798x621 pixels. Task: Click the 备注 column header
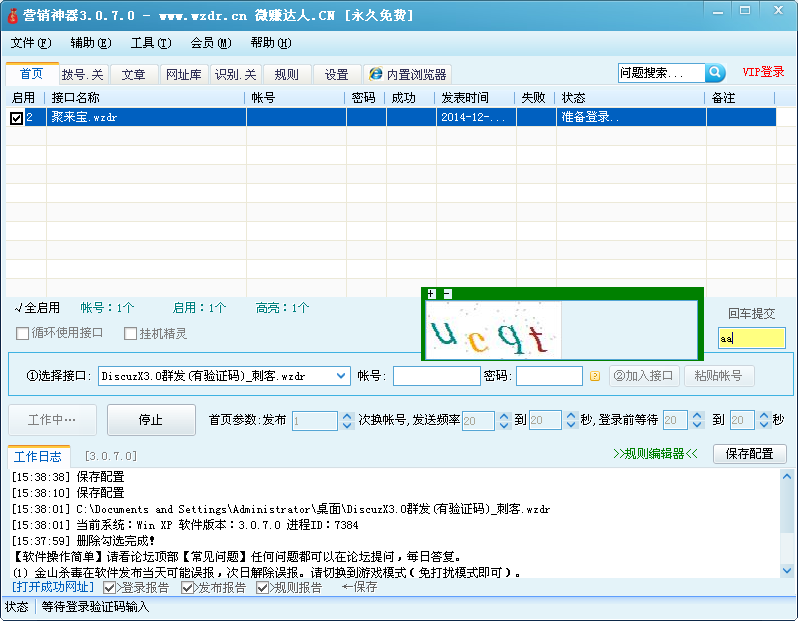tap(740, 98)
